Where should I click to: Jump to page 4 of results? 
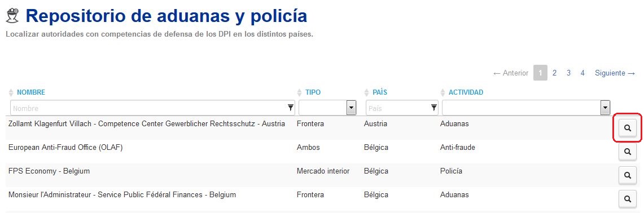582,73
